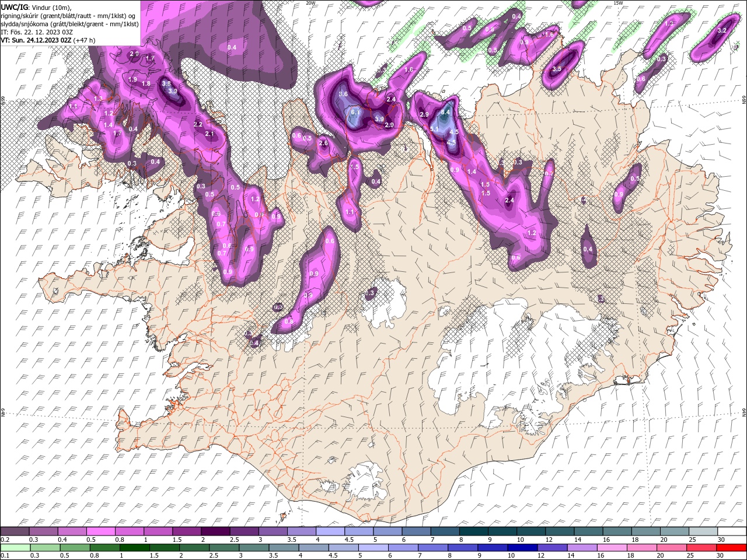The image size is (747, 560).
Task: Click the 2.6 precipitation value on the map
Action: click(x=323, y=143)
